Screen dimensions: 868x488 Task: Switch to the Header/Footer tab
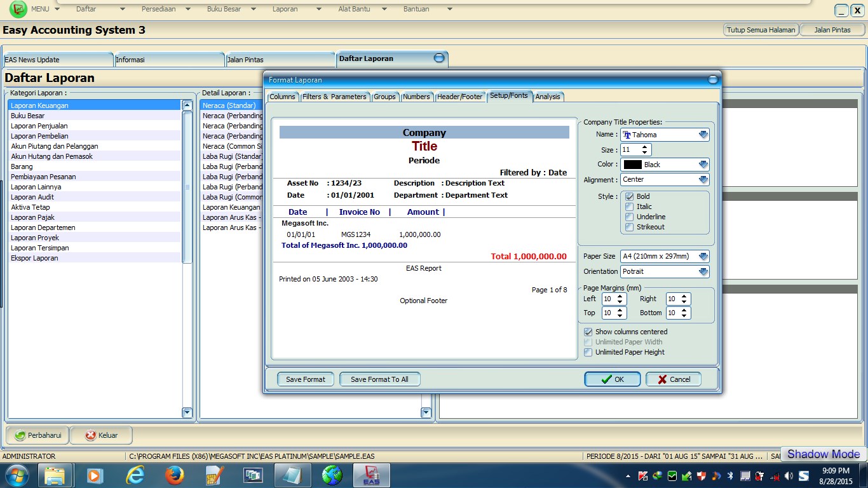(x=460, y=97)
